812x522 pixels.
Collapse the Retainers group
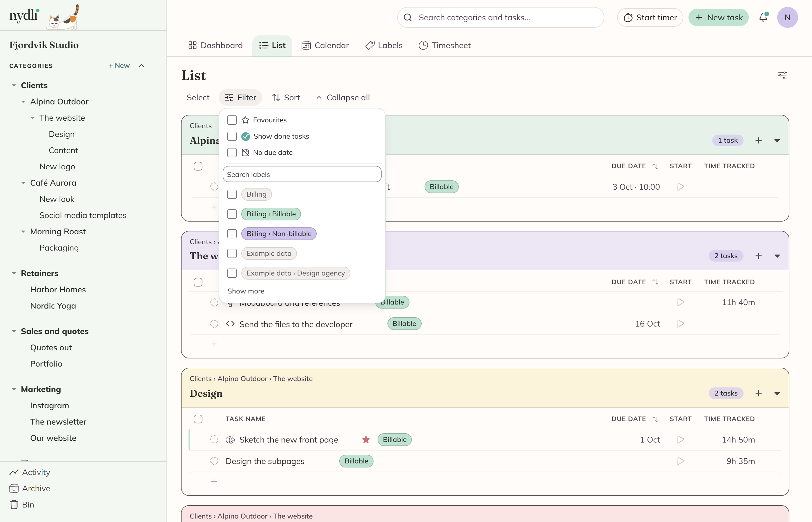coord(14,273)
